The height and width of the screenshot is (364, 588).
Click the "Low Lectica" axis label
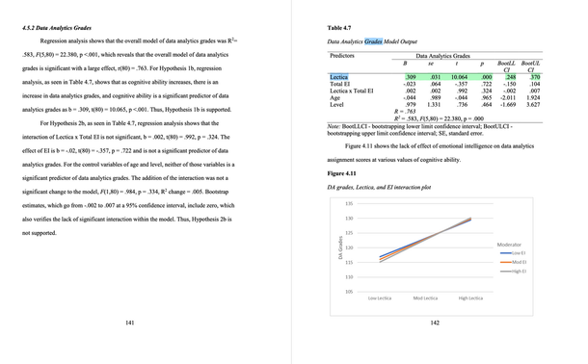380,299
